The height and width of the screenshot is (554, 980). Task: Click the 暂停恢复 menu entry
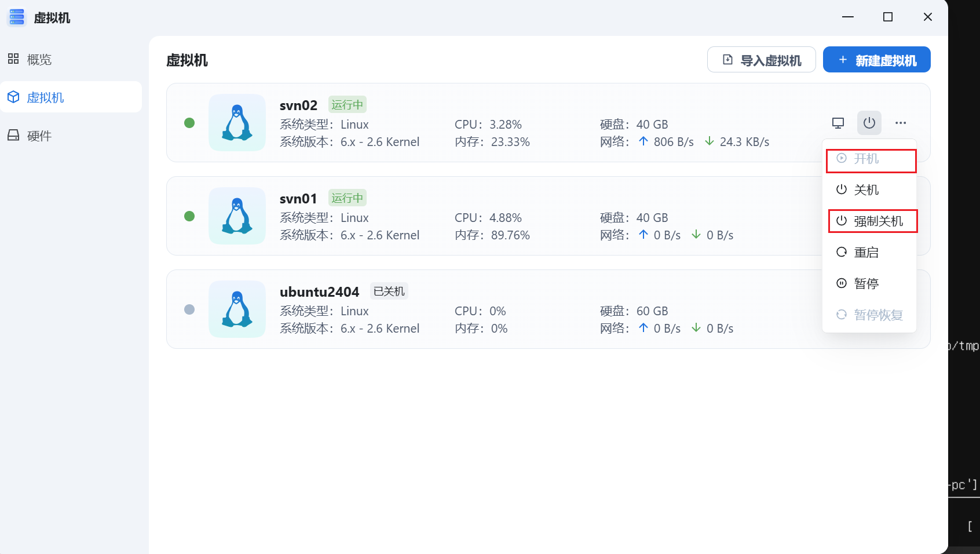click(x=869, y=315)
